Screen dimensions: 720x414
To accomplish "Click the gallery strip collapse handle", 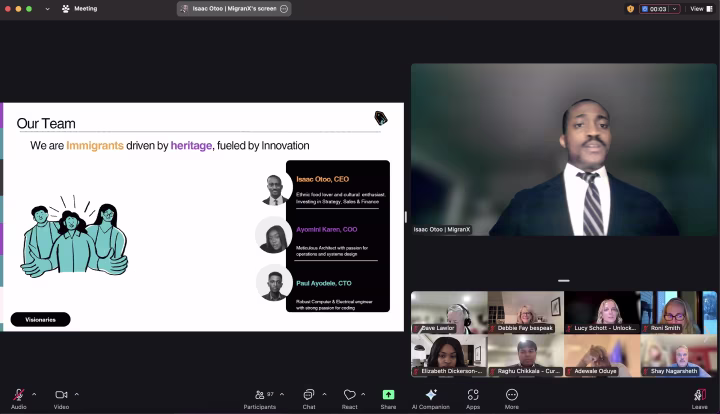I will coord(564,280).
